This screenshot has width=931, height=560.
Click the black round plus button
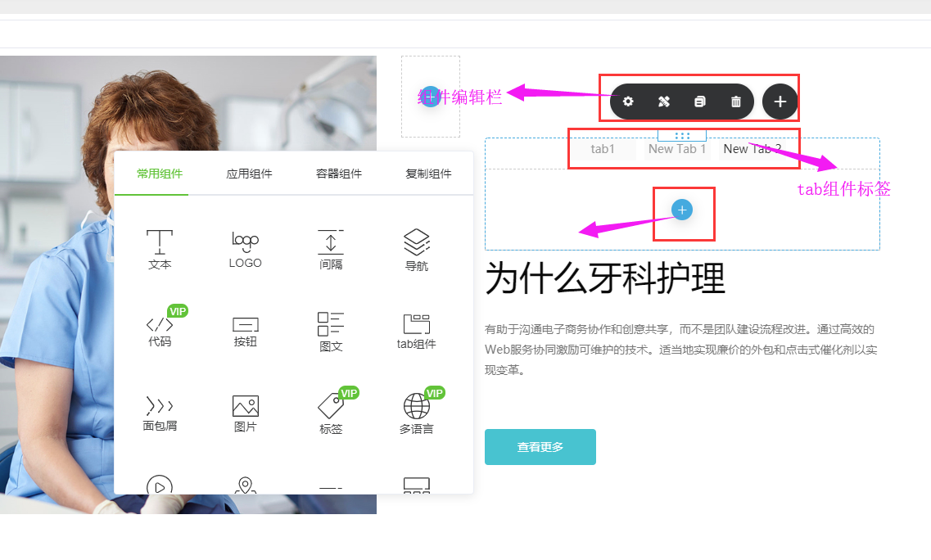tap(780, 102)
